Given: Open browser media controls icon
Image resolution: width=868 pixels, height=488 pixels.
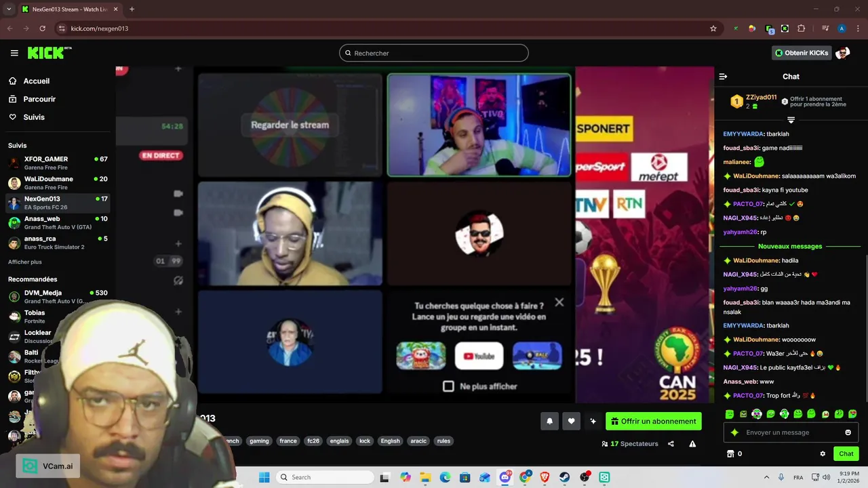Looking at the screenshot, I should (x=825, y=28).
